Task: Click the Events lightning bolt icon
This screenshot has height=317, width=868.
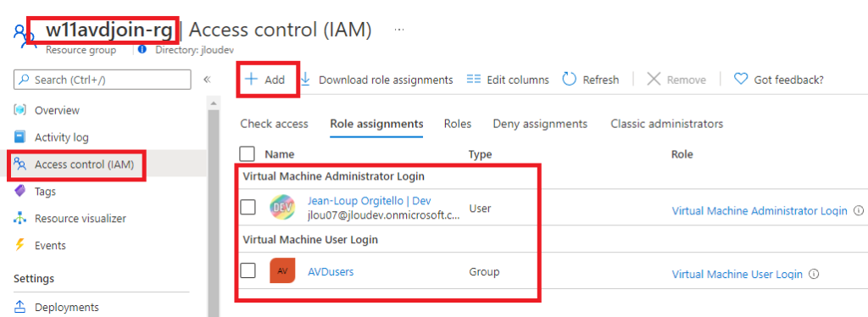Action: tap(20, 245)
